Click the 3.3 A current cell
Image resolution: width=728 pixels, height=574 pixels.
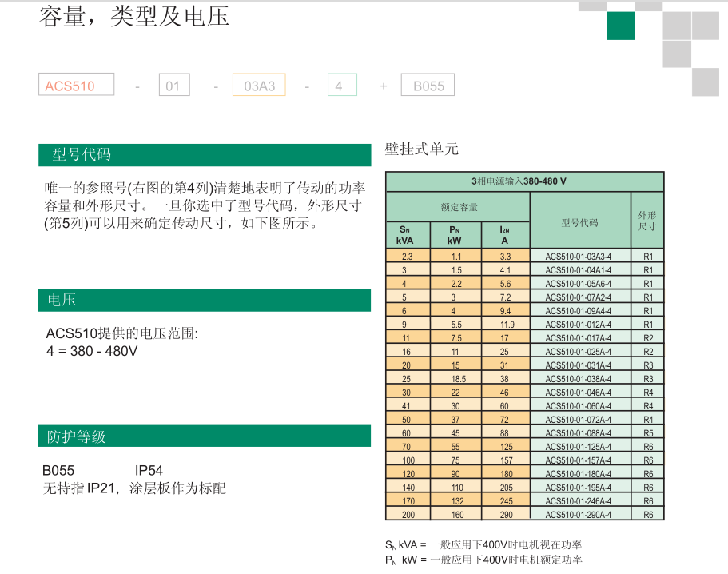[506, 257]
